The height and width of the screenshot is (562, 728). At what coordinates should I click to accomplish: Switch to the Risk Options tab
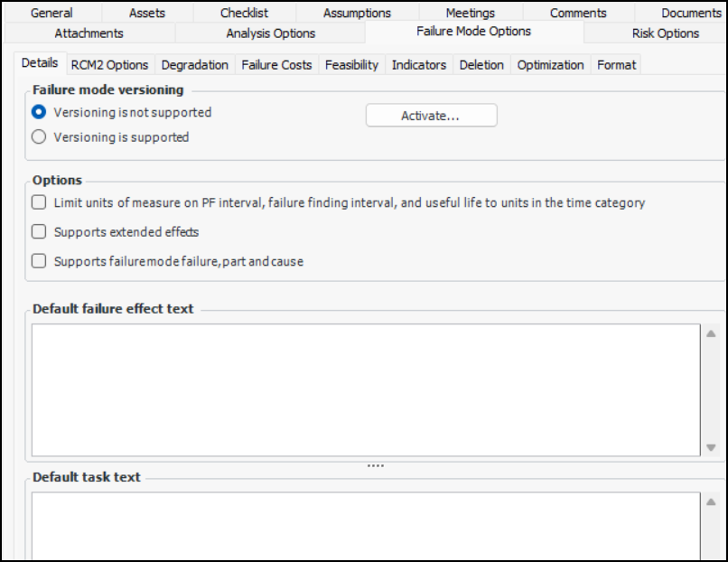[666, 33]
